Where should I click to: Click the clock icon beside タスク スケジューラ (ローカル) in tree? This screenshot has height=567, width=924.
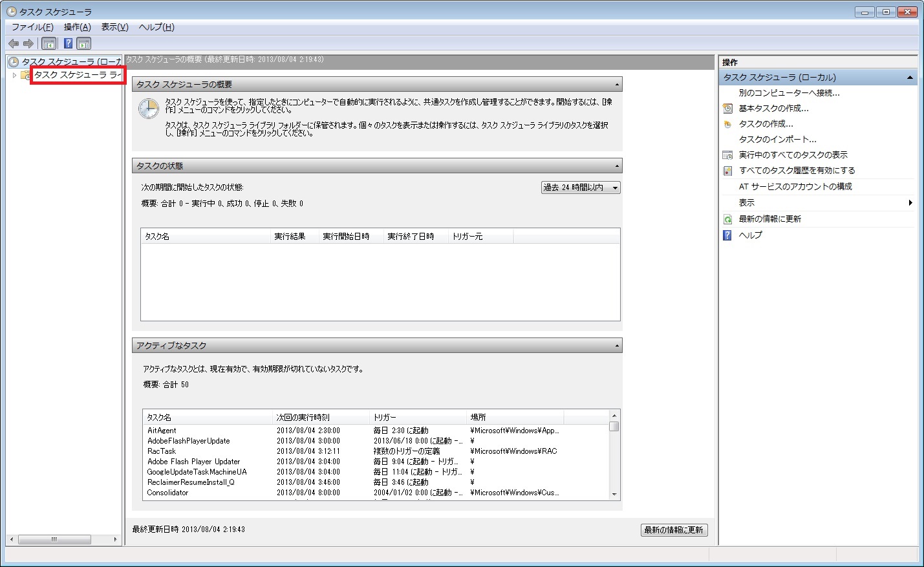click(x=14, y=62)
